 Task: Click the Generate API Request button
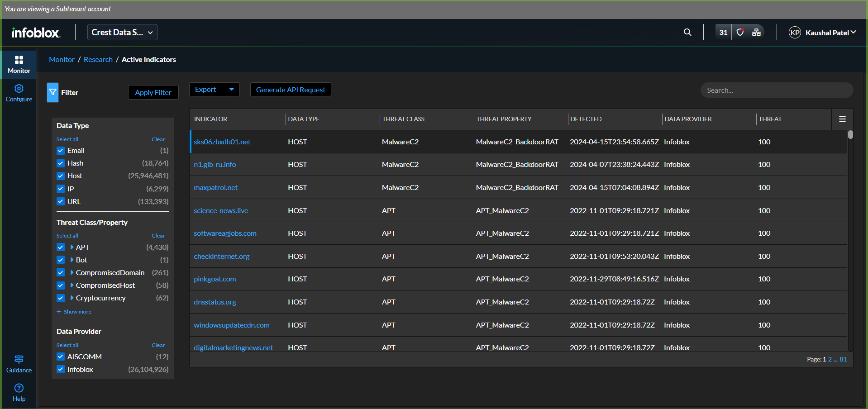[291, 90]
